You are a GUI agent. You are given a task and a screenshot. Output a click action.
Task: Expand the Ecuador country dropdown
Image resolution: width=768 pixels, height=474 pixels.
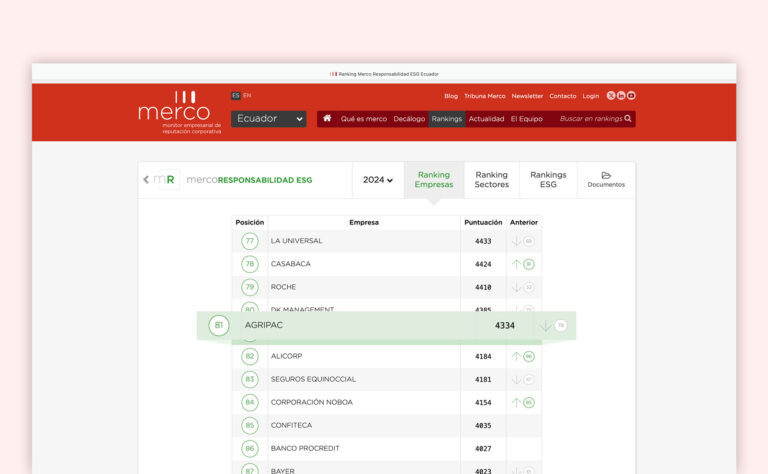coord(269,119)
